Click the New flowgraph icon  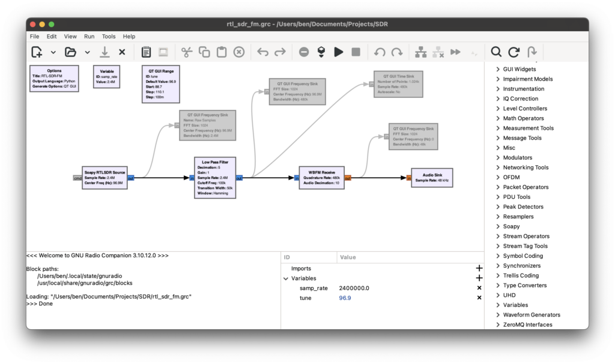pos(37,52)
